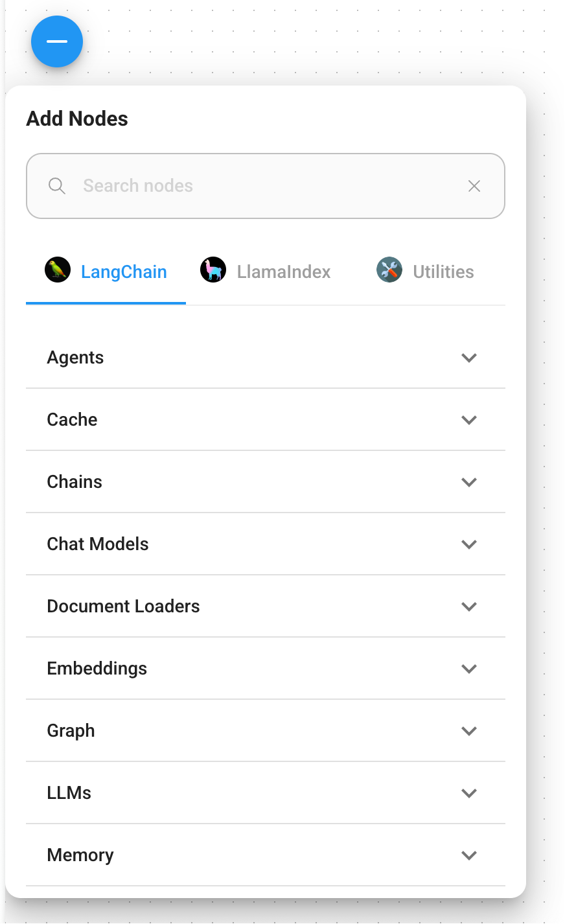Open the Embeddings section
565x924 pixels.
click(x=266, y=669)
